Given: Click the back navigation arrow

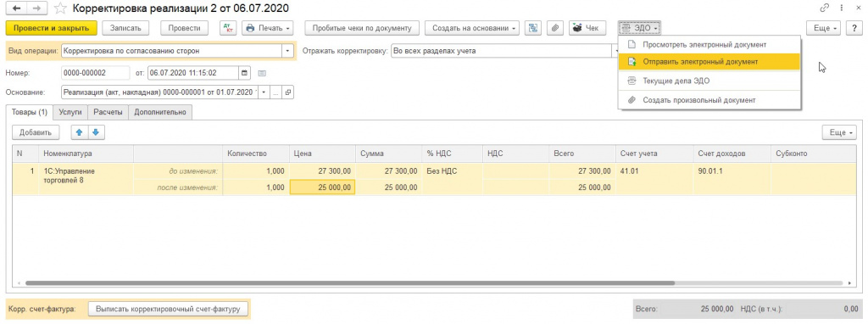Looking at the screenshot, I should 16,8.
